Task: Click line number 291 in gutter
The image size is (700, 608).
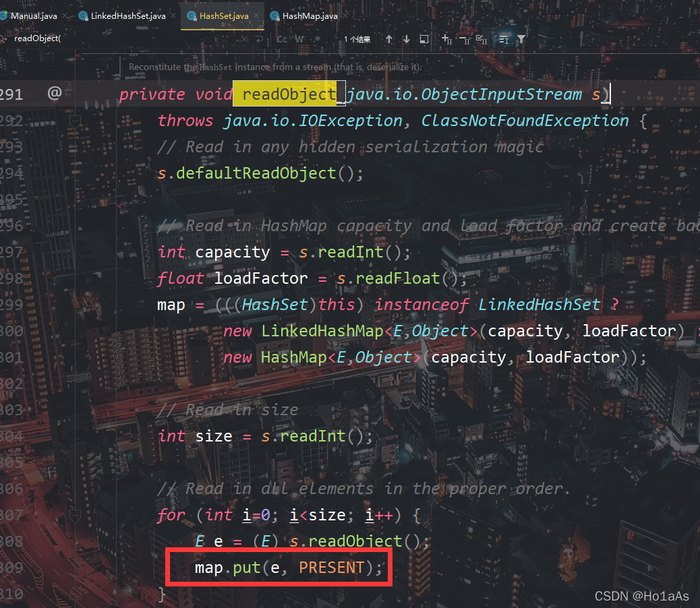Action: (x=11, y=94)
